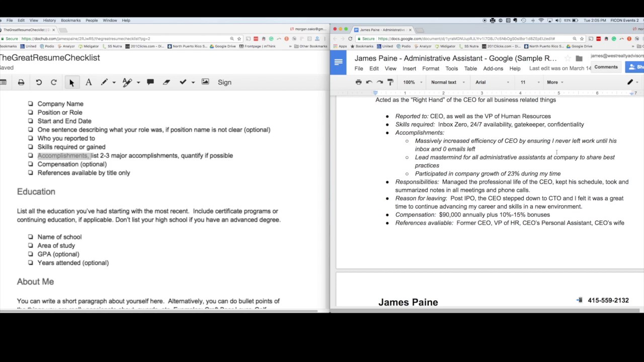Screen dimensions: 644x362
Task: Click the 'About Me' heading in DocHub
Action: [35, 282]
